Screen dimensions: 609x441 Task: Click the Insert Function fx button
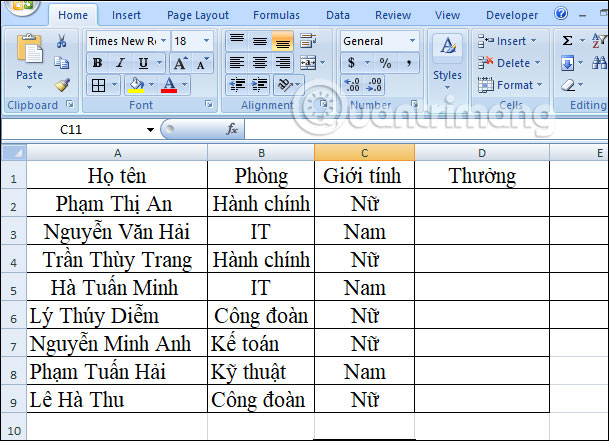point(232,129)
